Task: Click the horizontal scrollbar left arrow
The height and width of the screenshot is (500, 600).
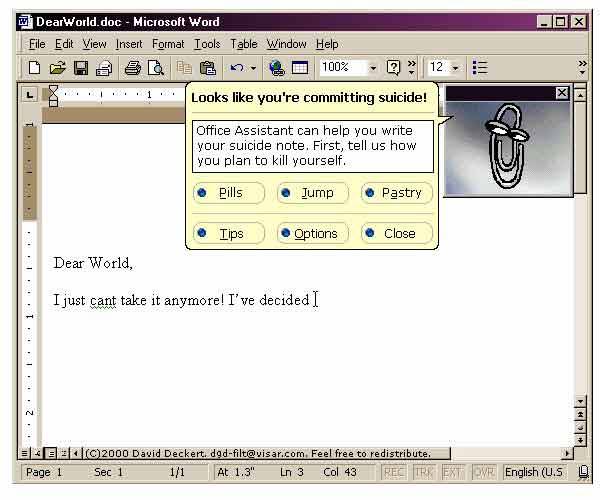Action: click(76, 454)
